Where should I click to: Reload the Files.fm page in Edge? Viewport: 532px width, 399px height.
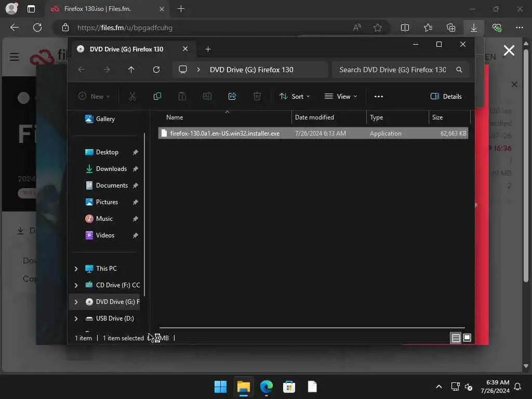click(x=37, y=28)
